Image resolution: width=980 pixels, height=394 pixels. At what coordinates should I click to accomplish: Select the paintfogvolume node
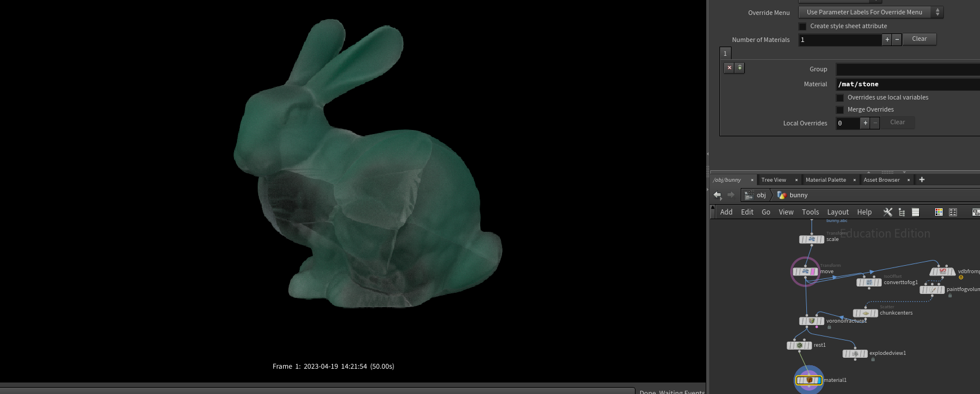[932, 290]
